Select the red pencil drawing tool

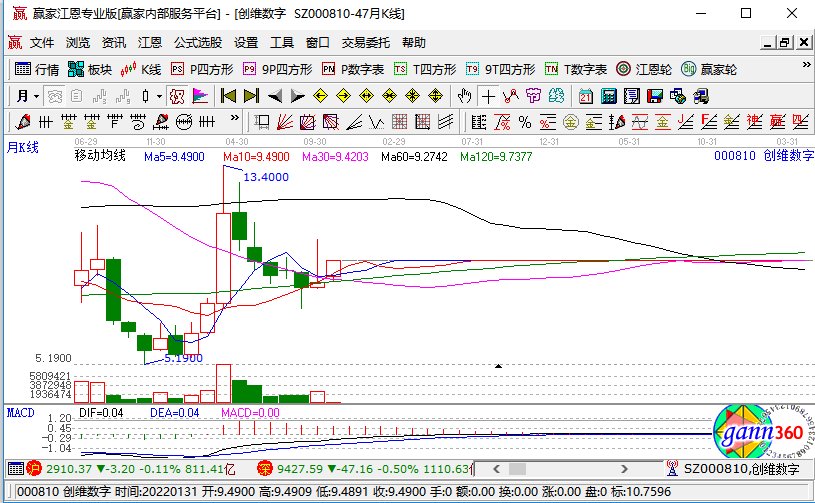pyautogui.click(x=23, y=122)
